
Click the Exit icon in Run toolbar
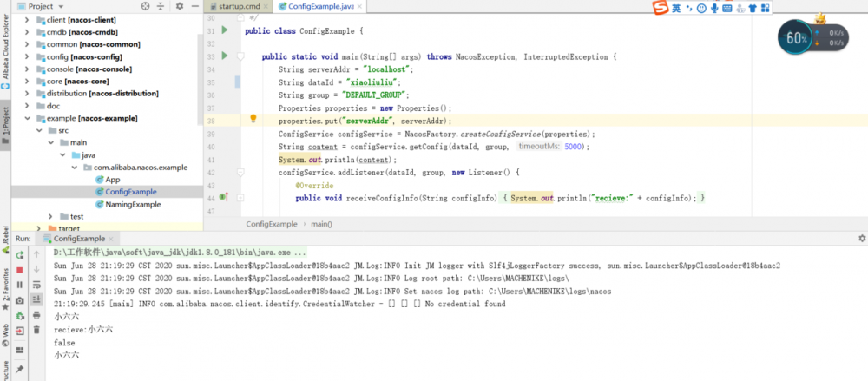pyautogui.click(x=20, y=331)
